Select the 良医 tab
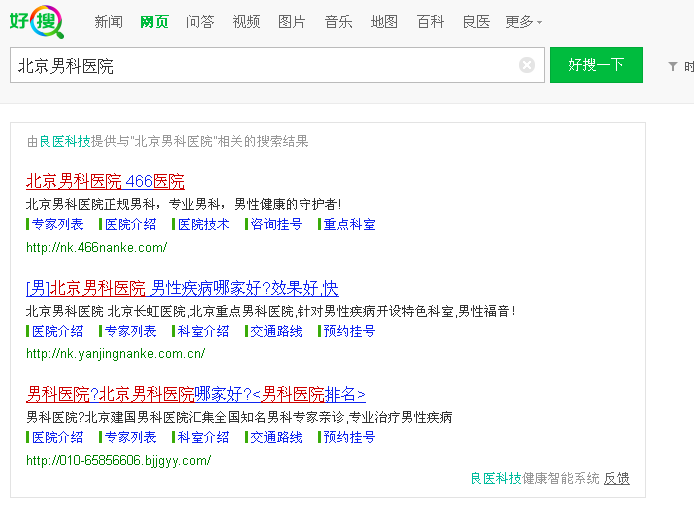The image size is (694, 509). [476, 22]
